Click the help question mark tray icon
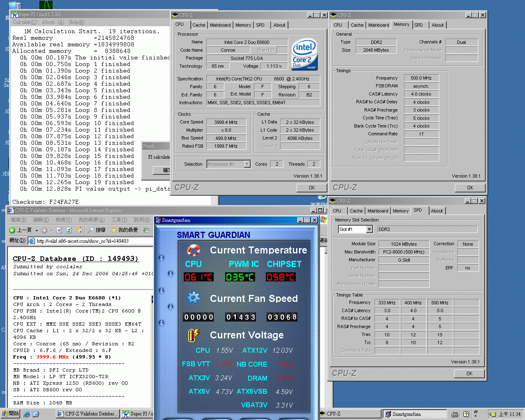The height and width of the screenshot is (420, 525). [x=466, y=414]
